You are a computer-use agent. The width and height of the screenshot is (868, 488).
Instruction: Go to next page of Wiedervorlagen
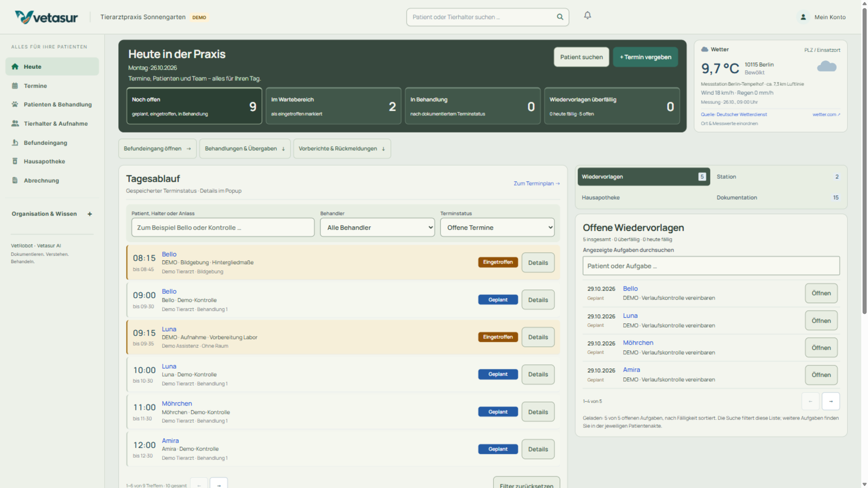831,401
